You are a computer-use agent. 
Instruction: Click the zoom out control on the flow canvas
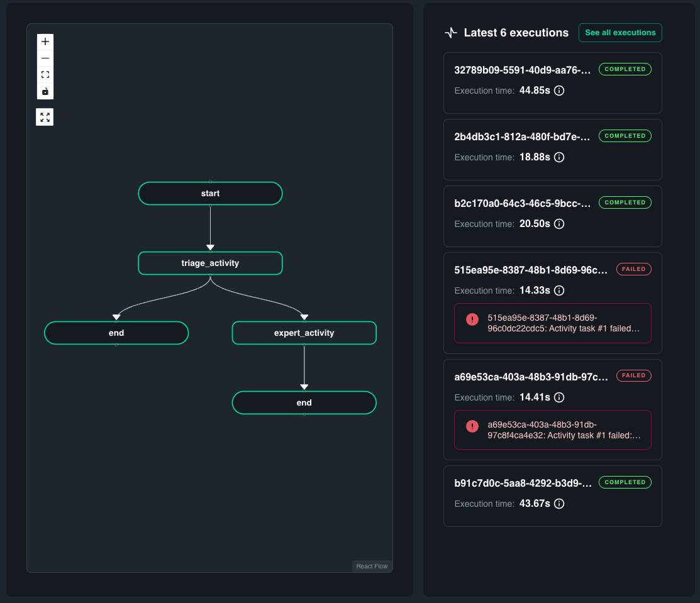tap(45, 58)
